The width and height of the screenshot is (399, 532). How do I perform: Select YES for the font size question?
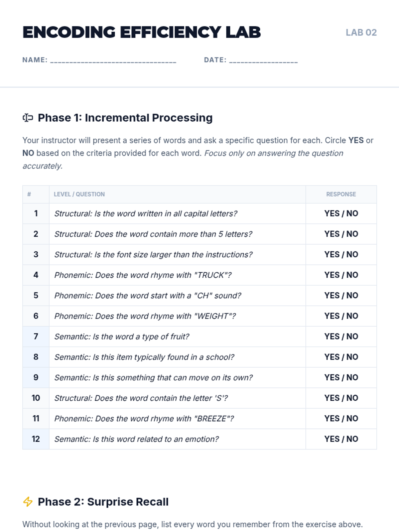pyautogui.click(x=332, y=254)
